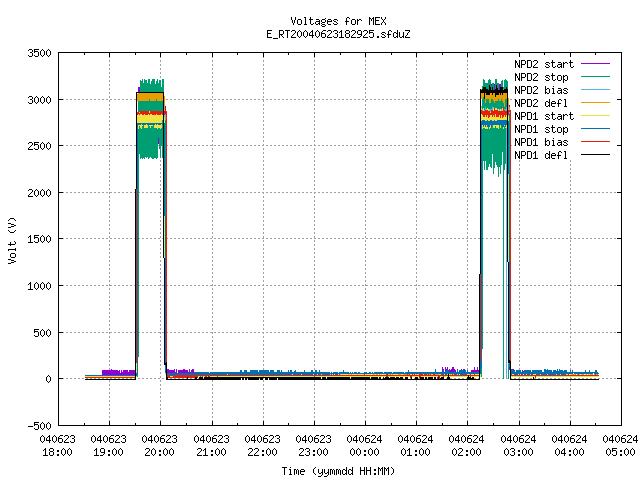Click the 040624 05:00 time label
The width and height of the screenshot is (640, 480).
(x=620, y=446)
